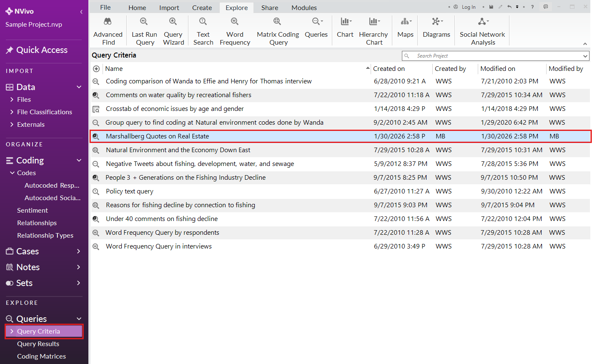The image size is (592, 364).
Task: Open Quick Access in sidebar
Action: tap(37, 50)
